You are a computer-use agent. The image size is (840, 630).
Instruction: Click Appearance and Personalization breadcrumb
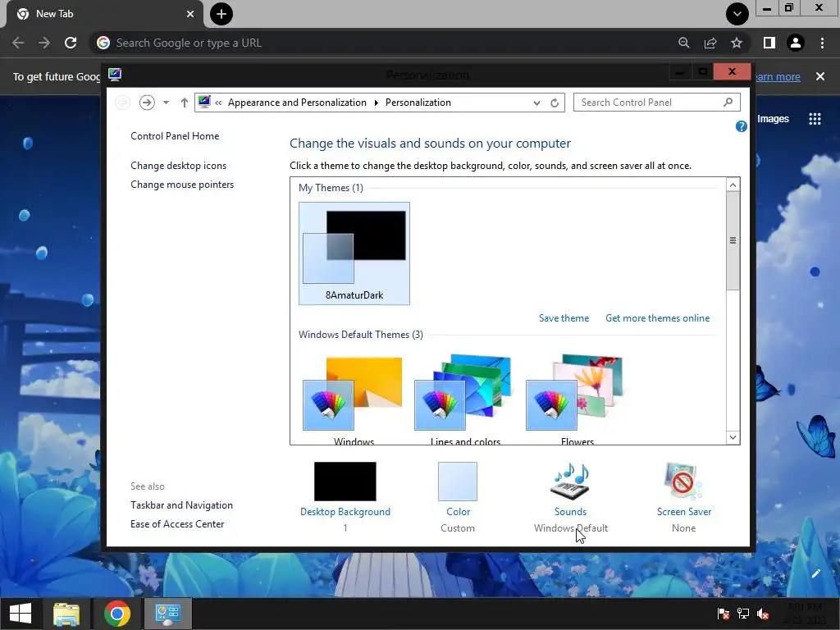pyautogui.click(x=297, y=103)
